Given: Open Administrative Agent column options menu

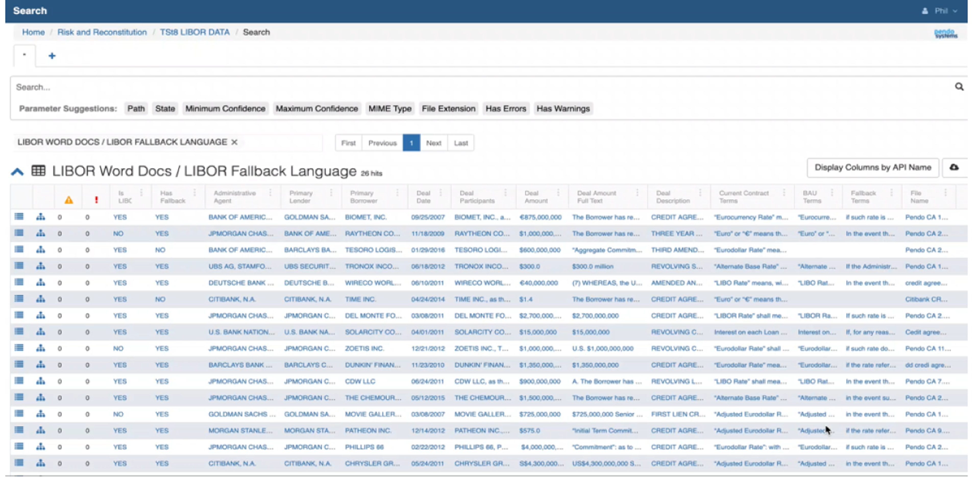Looking at the screenshot, I should click(270, 193).
